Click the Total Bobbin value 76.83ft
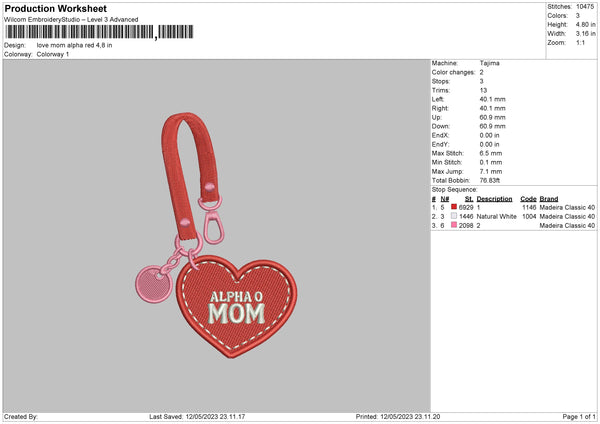This screenshot has height=424, width=600. [x=489, y=181]
